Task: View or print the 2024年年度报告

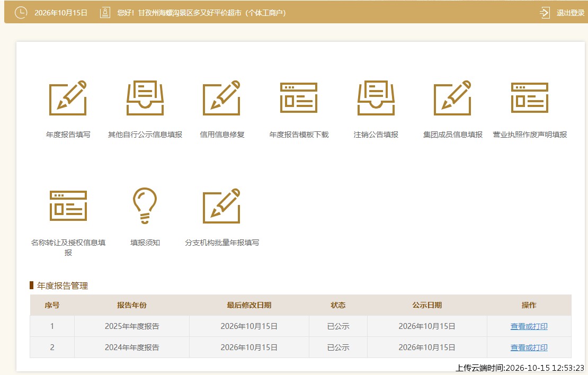Action: pos(529,347)
